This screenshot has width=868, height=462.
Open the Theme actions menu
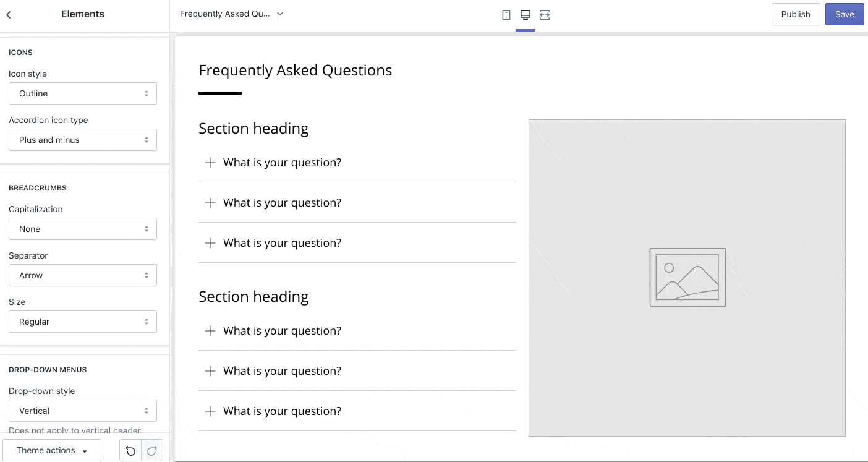(52, 450)
